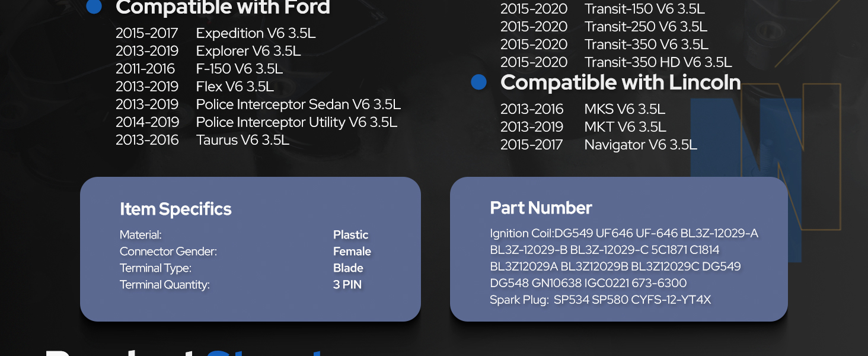Click the Plastic material value
868x356 pixels.
click(x=350, y=235)
